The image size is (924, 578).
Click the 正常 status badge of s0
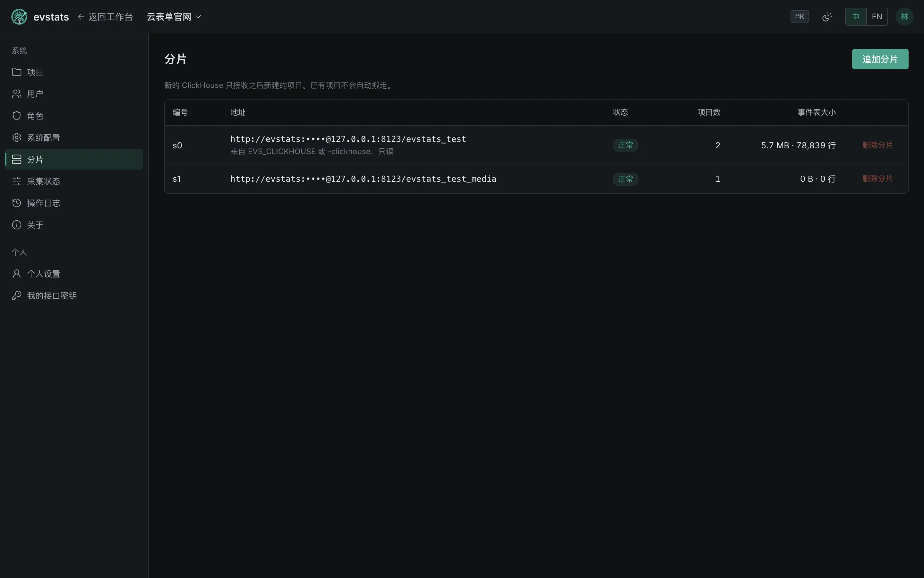(625, 145)
